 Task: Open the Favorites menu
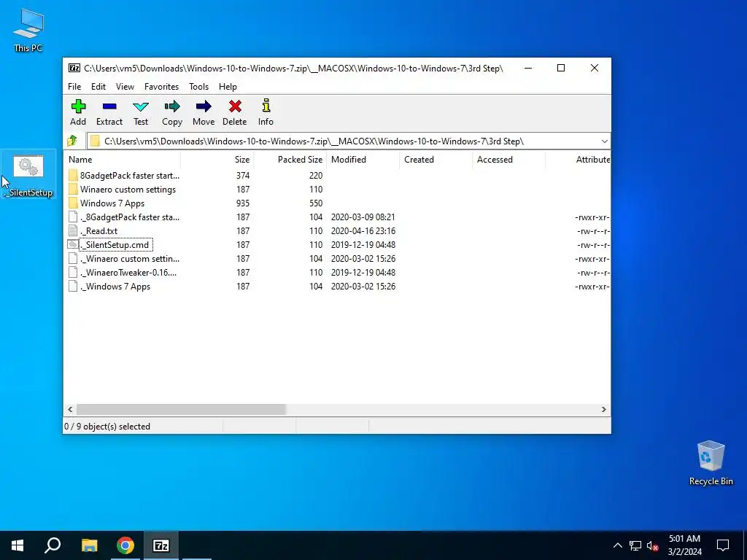click(x=161, y=87)
